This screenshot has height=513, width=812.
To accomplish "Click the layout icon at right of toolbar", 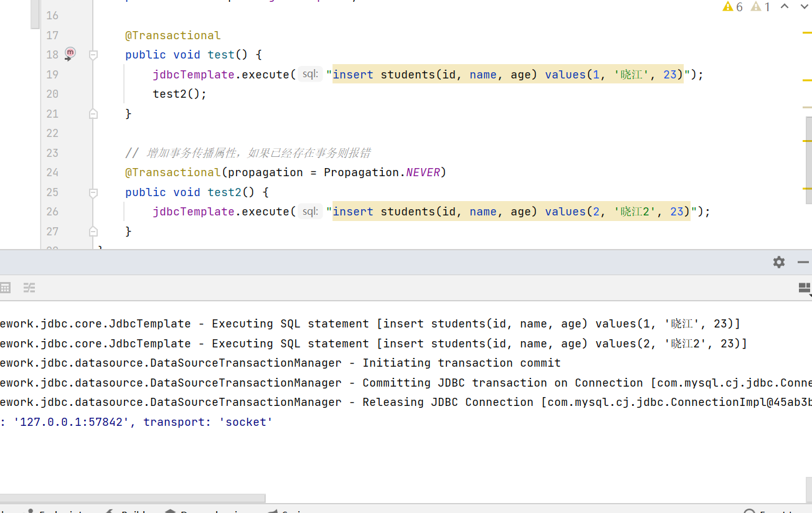I will click(x=805, y=288).
